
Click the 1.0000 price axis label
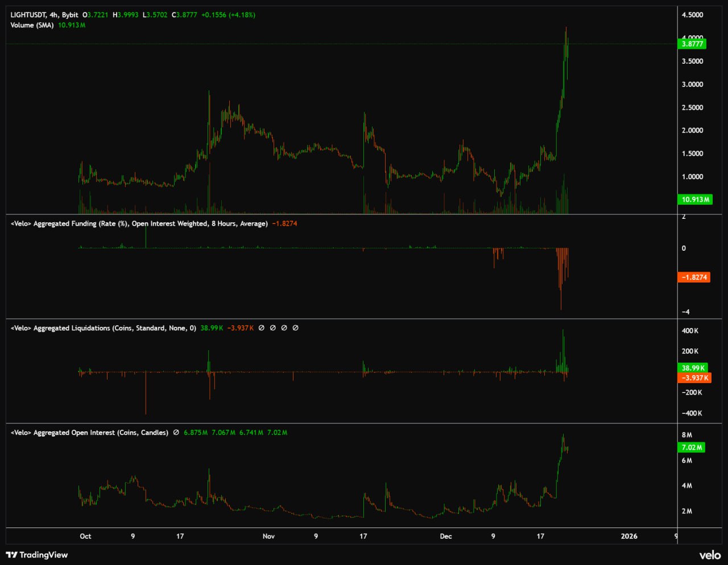click(692, 177)
